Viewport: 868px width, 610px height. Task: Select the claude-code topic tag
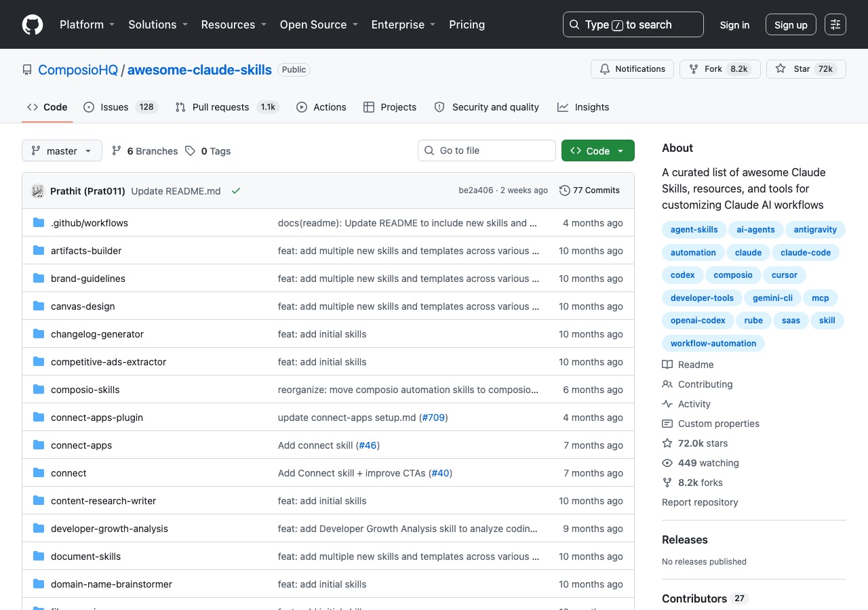click(806, 252)
